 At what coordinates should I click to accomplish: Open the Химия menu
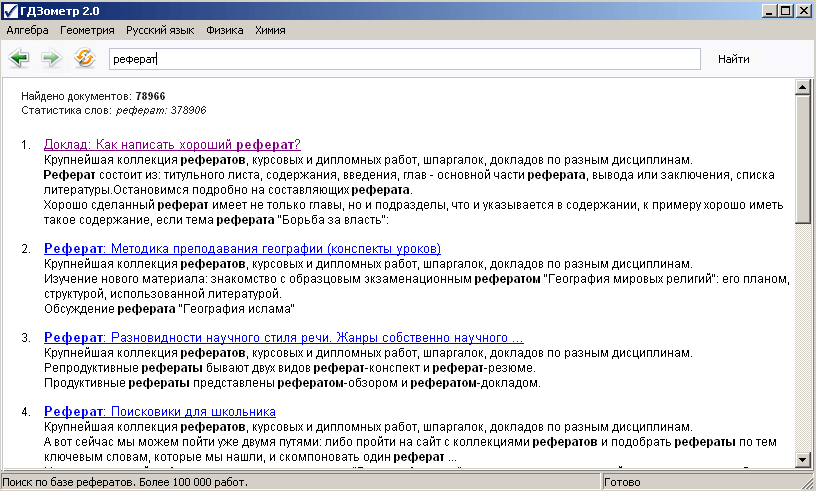(x=270, y=30)
